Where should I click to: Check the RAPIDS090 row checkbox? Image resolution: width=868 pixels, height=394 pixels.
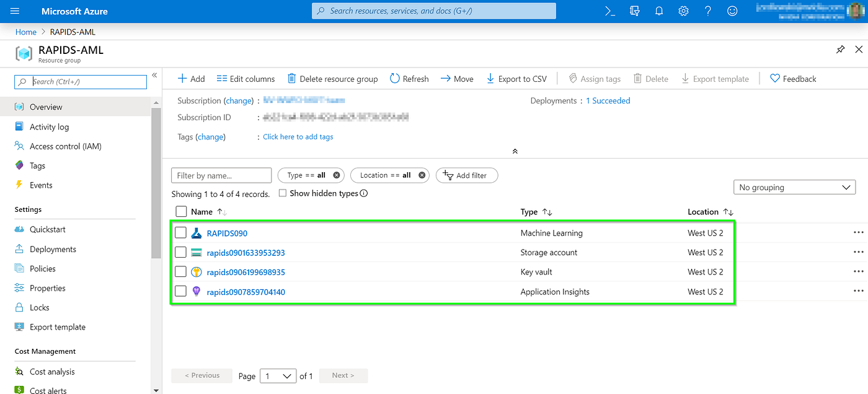(180, 233)
